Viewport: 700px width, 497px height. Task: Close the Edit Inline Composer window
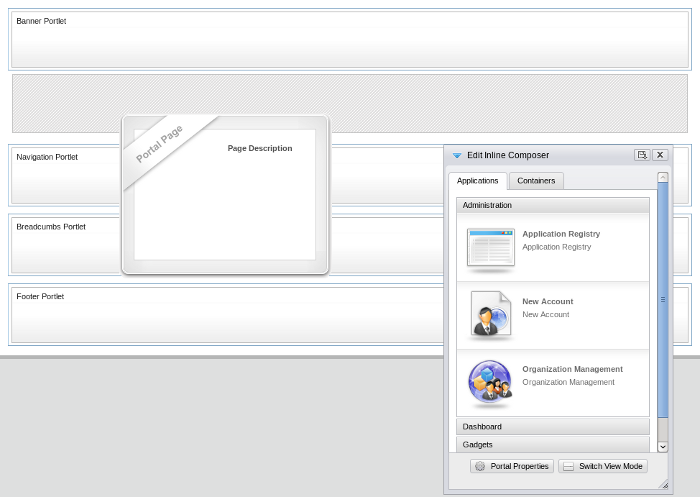pos(660,155)
